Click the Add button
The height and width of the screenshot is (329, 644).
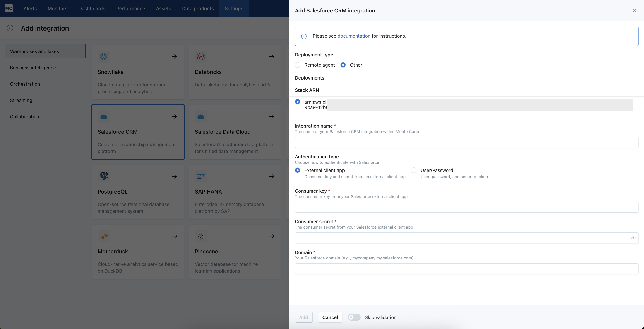coord(303,317)
